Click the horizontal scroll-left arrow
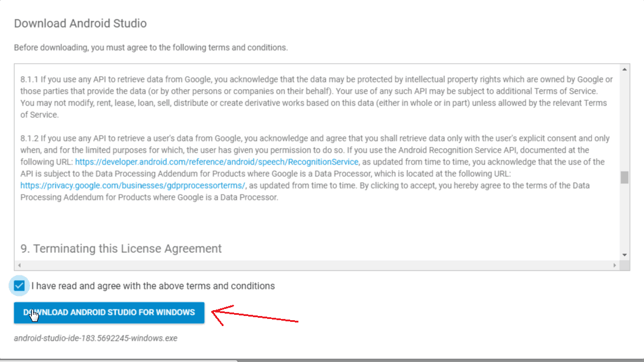 pos(19,265)
